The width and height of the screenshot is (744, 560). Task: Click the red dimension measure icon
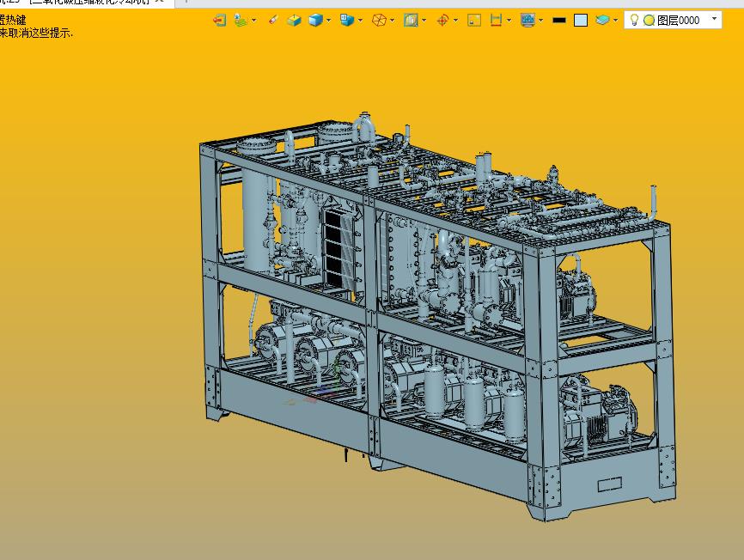coord(496,20)
